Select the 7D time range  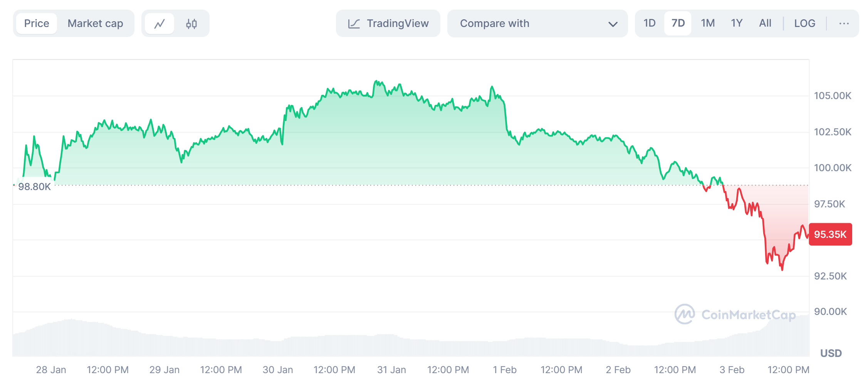coord(678,24)
